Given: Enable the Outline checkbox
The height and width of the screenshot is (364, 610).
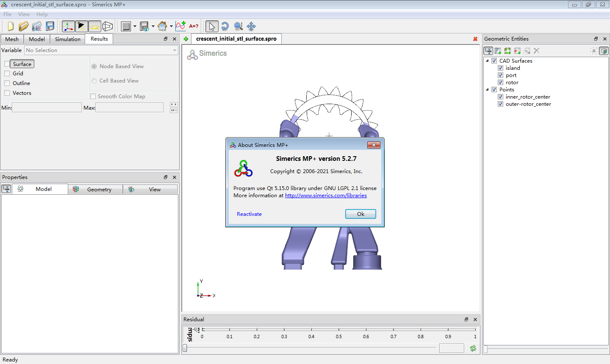Looking at the screenshot, I should click(x=7, y=83).
